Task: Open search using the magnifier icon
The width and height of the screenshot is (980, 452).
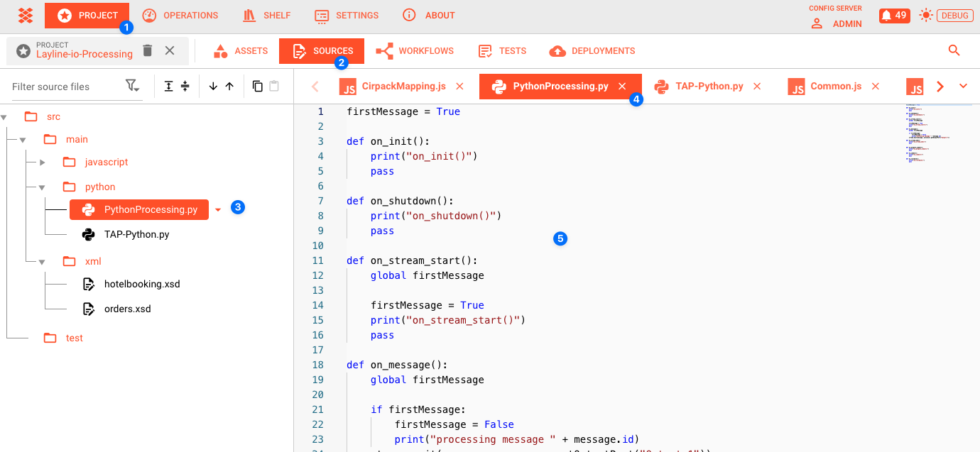Action: [954, 50]
